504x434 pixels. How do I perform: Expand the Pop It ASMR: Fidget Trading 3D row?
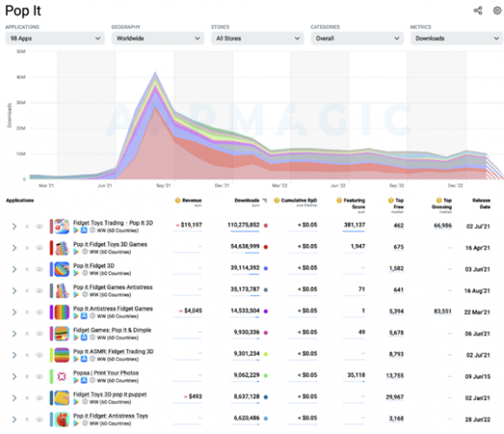(15, 355)
